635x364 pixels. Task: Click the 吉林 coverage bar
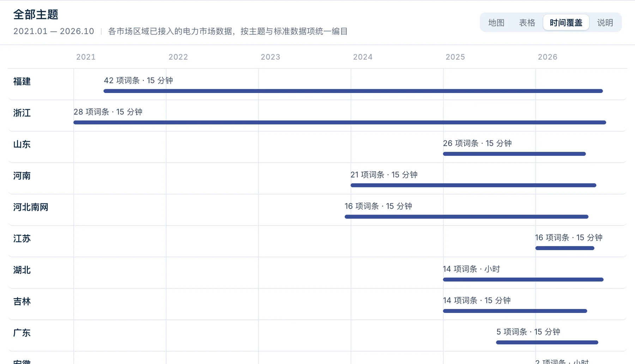click(x=515, y=311)
